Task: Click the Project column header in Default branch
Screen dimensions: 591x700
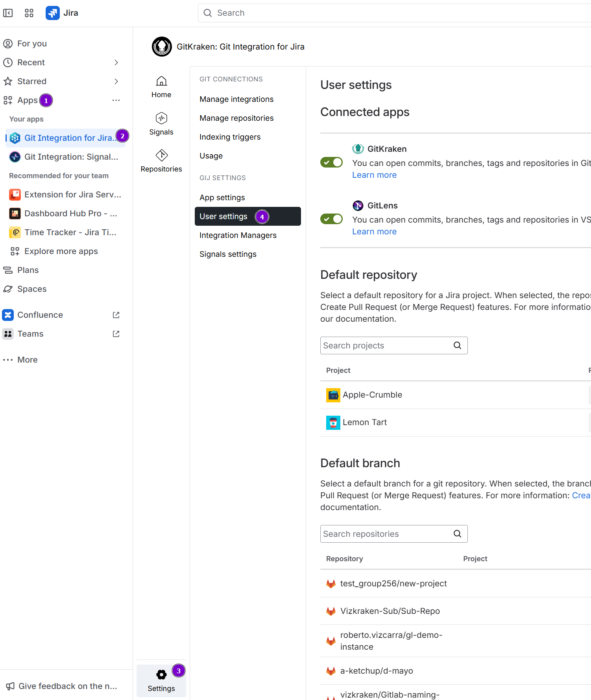Action: click(475, 559)
